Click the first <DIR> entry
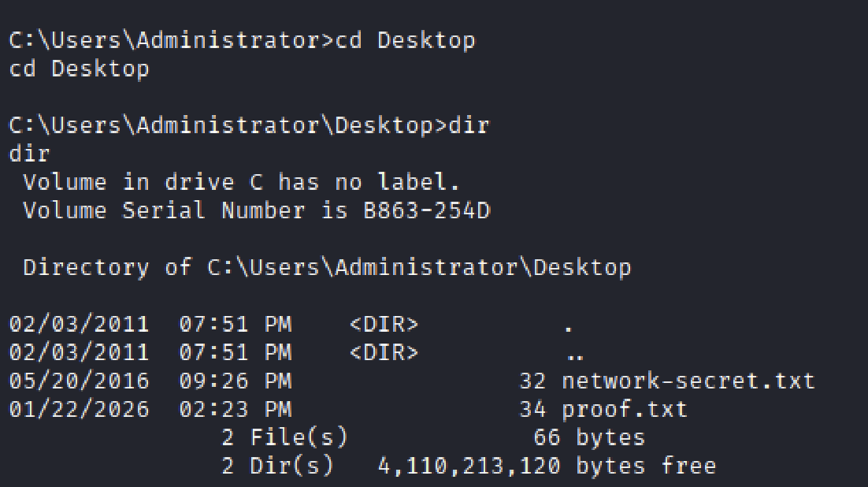868x487 pixels. tap(384, 325)
